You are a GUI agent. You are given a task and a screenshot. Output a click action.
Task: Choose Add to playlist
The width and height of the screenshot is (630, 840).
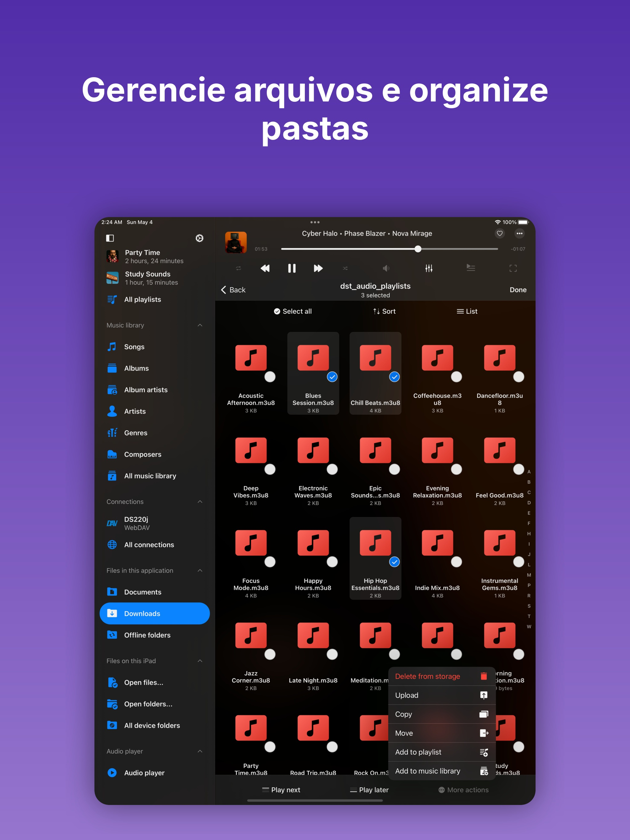pyautogui.click(x=441, y=752)
